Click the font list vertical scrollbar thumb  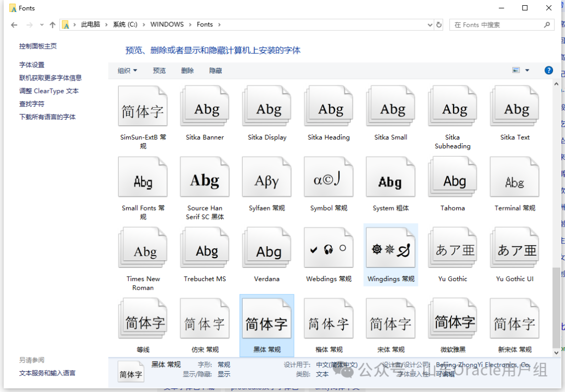click(556, 307)
